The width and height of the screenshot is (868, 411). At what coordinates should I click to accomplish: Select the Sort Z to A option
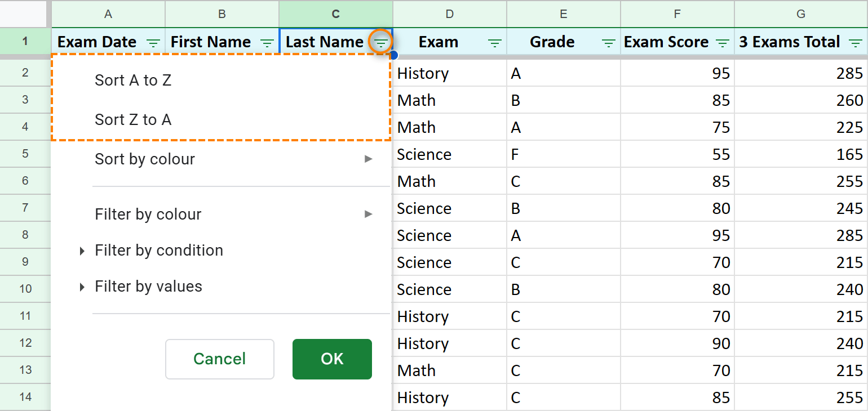click(x=132, y=119)
